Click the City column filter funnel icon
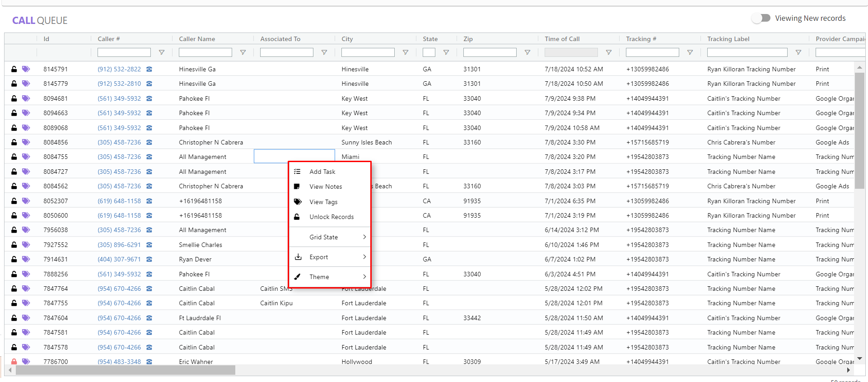The width and height of the screenshot is (868, 382). tap(406, 52)
